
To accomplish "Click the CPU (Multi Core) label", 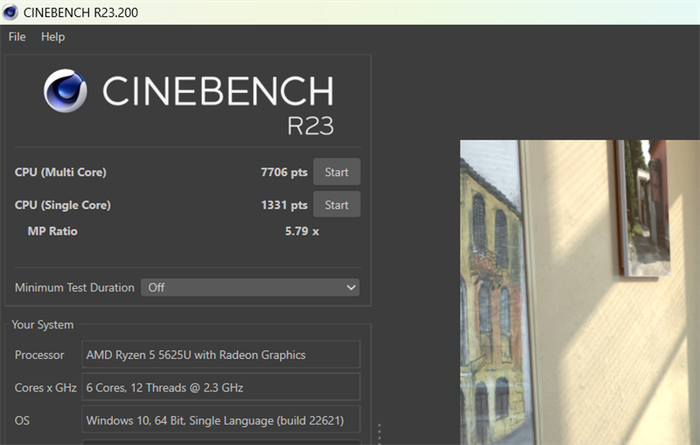I will click(x=60, y=172).
